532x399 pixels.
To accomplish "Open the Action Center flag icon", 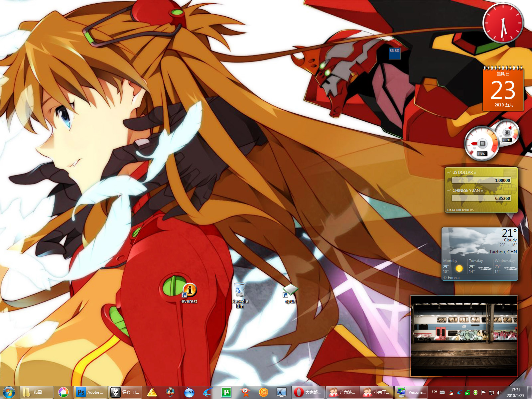I will [x=483, y=393].
